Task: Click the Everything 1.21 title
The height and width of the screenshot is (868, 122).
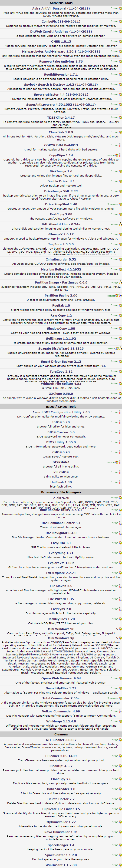Action: click(x=61, y=553)
